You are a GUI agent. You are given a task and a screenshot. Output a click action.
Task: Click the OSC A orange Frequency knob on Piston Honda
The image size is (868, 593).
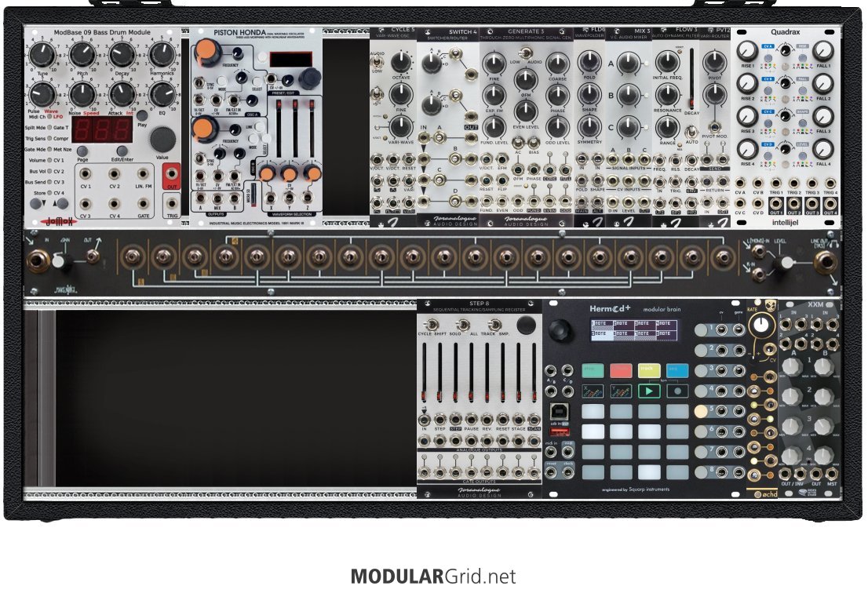coord(207,53)
